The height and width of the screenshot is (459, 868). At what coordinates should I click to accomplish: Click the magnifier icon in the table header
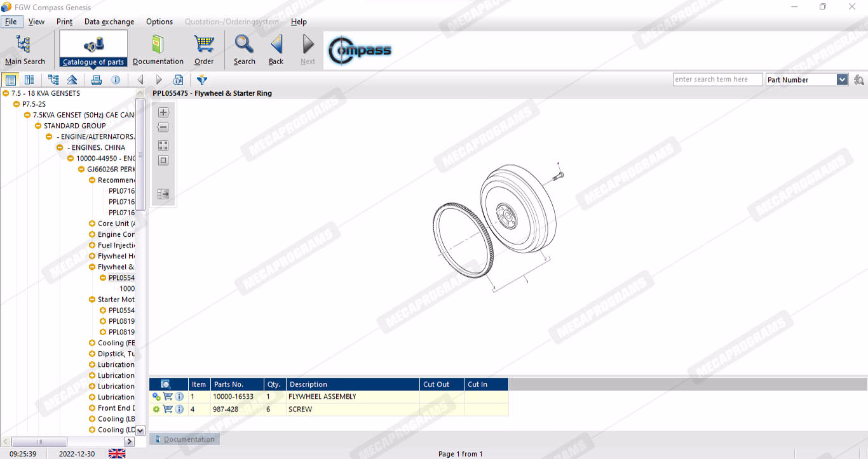click(166, 384)
